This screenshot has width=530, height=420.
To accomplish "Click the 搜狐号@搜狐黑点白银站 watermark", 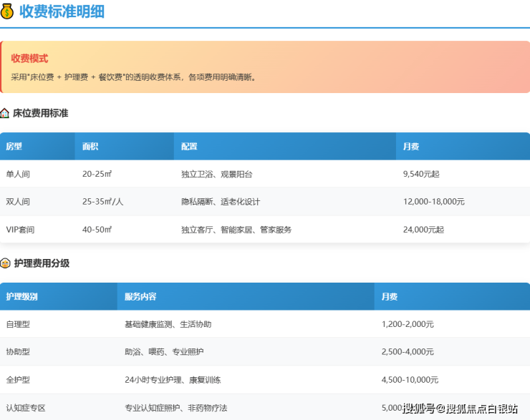I will [x=460, y=409].
